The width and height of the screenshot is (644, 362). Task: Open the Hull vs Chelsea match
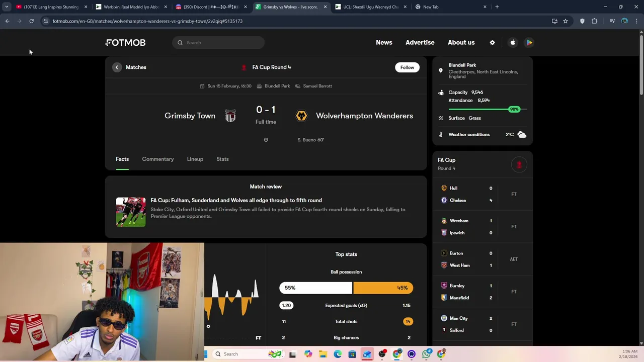(x=482, y=195)
